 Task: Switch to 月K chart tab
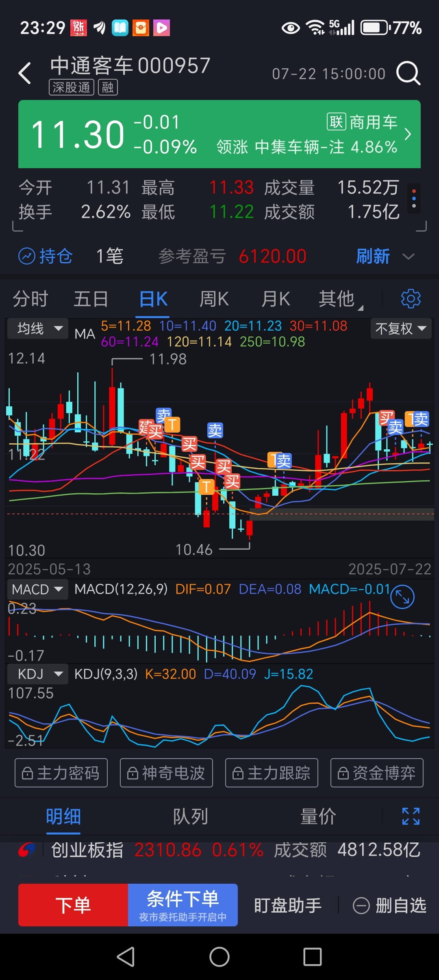(x=276, y=299)
